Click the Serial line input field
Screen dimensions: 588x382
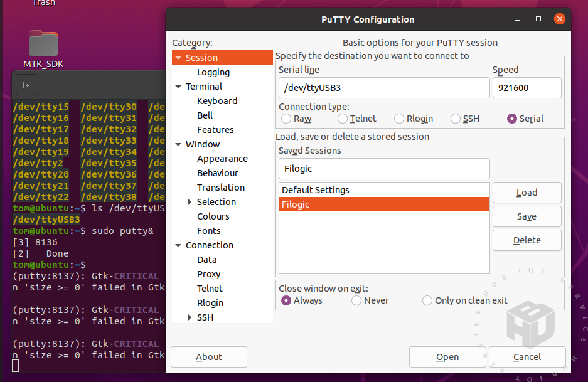click(x=384, y=88)
